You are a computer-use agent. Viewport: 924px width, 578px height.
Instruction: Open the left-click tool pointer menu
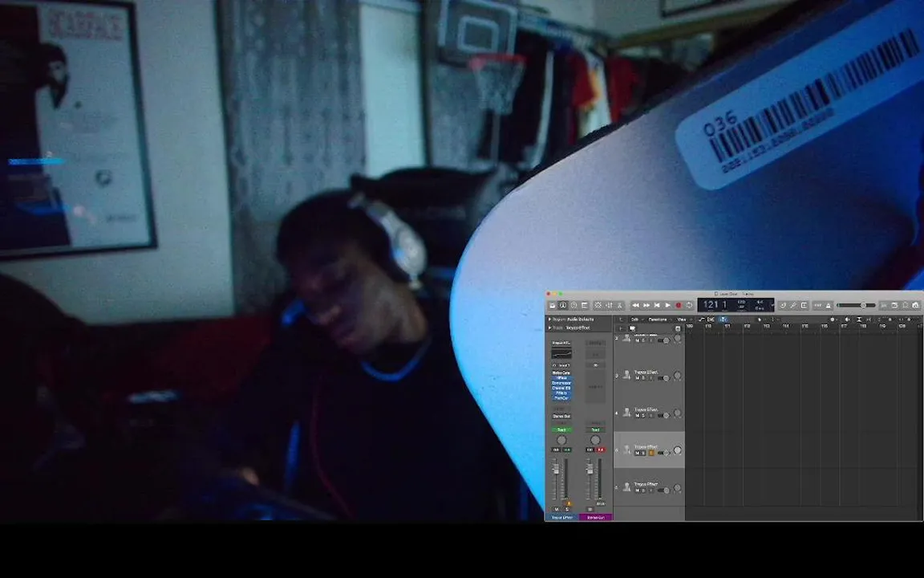click(x=759, y=319)
